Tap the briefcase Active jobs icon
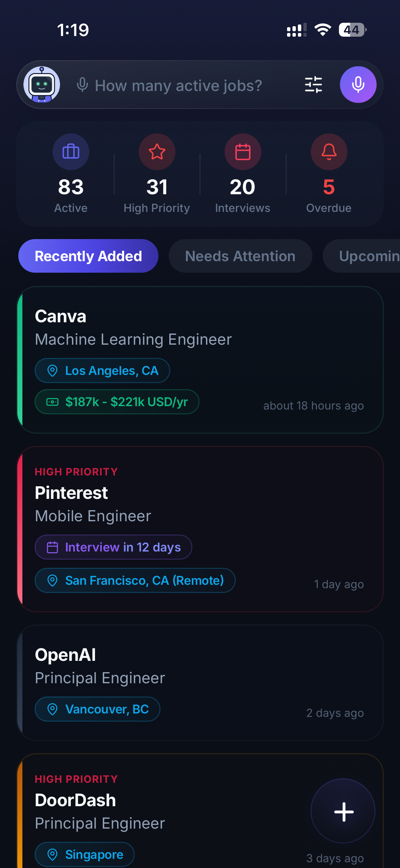 coord(71,151)
